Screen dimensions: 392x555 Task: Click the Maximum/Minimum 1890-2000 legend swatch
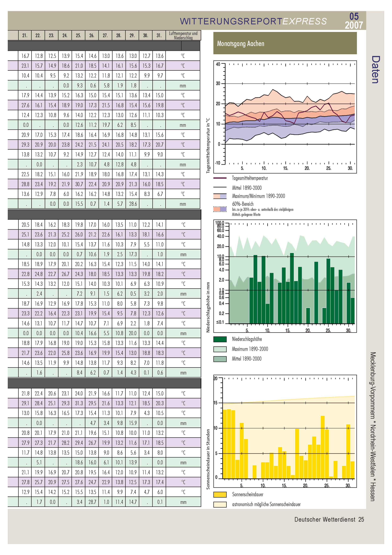[x=220, y=196]
